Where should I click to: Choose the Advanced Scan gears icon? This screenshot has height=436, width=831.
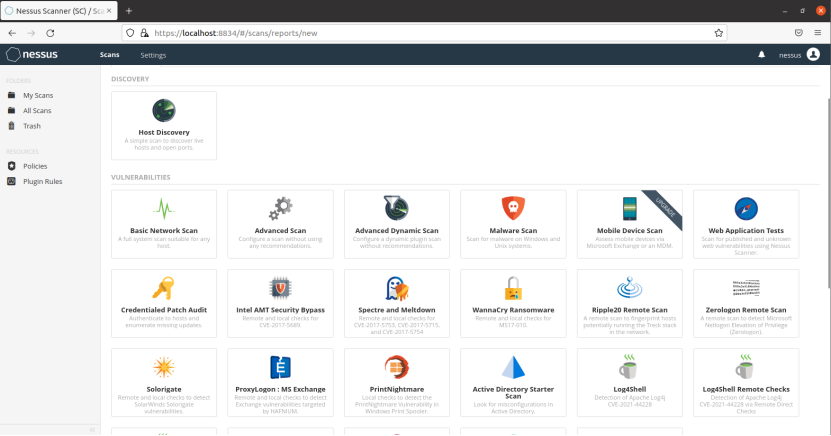pos(280,209)
